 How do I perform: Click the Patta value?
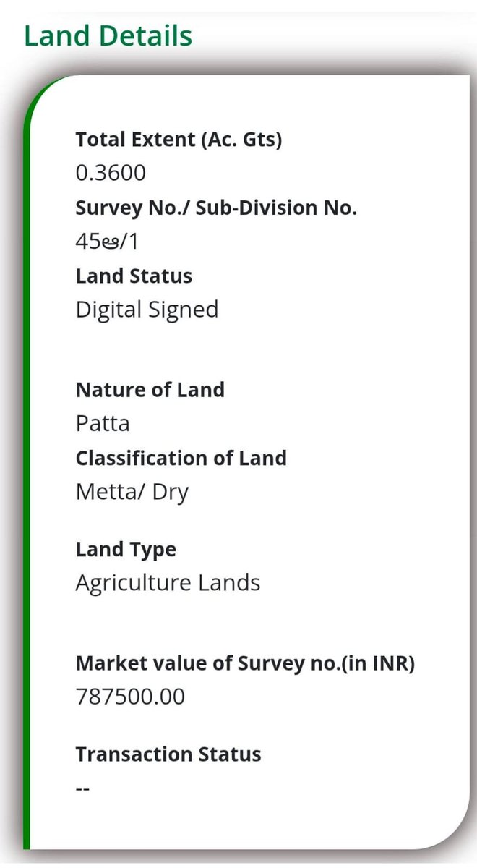tap(103, 423)
